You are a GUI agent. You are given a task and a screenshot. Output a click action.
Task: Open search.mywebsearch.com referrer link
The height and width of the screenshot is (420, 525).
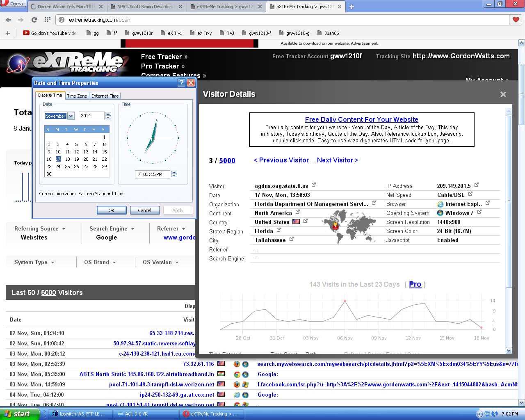pyautogui.click(x=388, y=364)
